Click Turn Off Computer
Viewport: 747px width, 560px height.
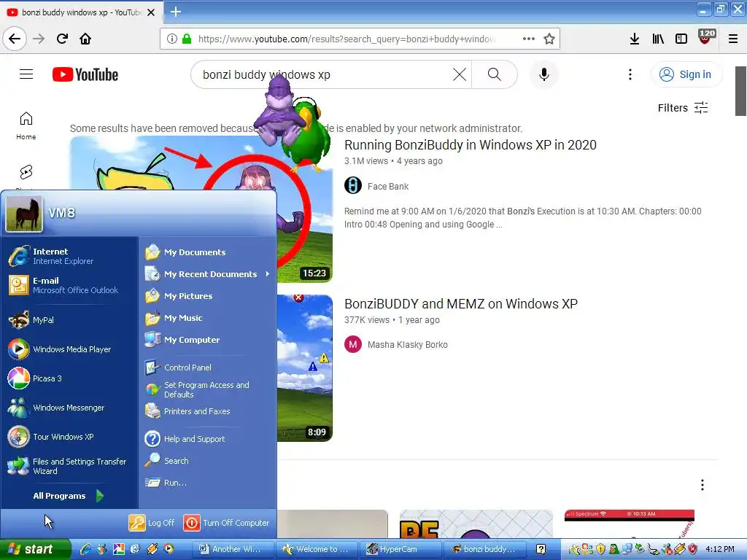[x=226, y=522]
